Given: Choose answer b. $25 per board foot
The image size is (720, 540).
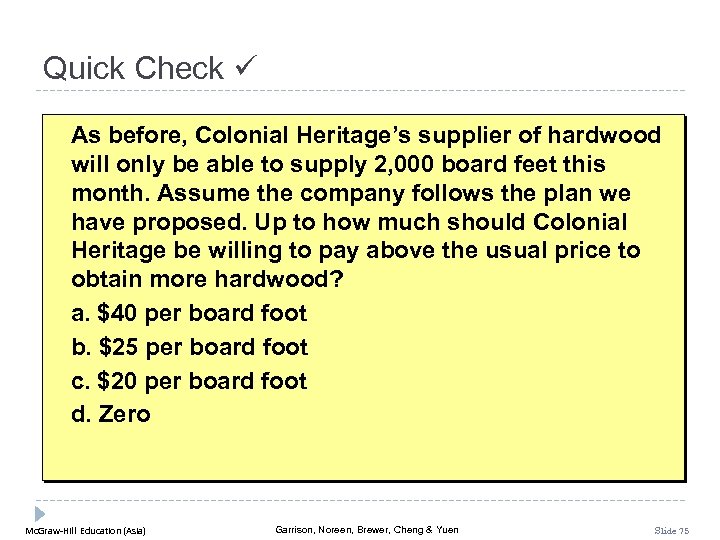Looking at the screenshot, I should click(x=189, y=347).
